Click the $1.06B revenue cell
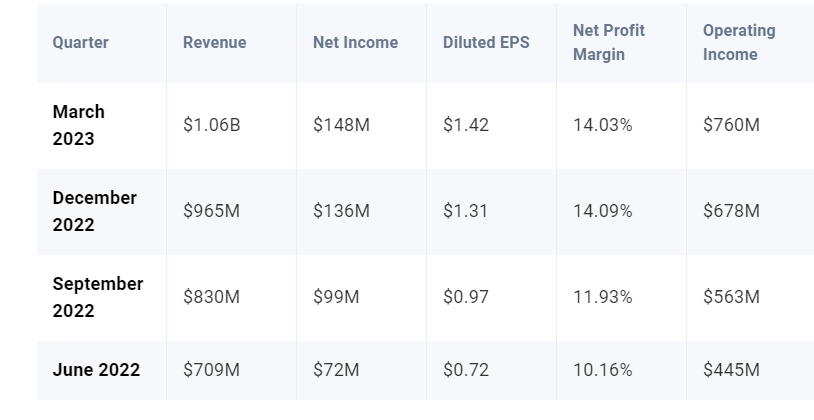 tap(211, 125)
